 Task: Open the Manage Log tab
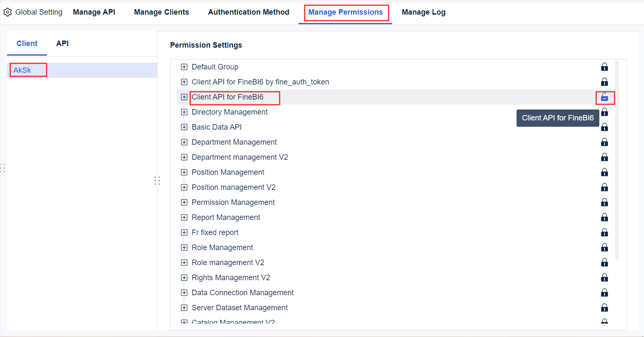point(423,12)
